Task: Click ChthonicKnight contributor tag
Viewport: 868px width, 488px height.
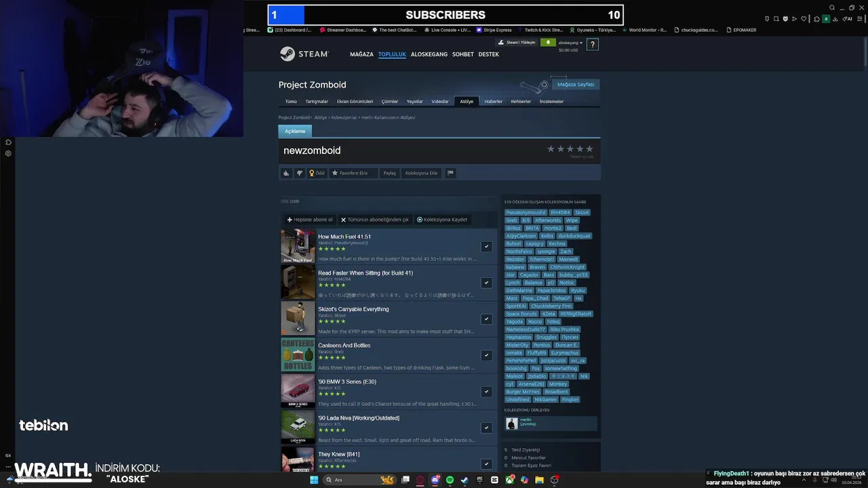Action: point(568,267)
